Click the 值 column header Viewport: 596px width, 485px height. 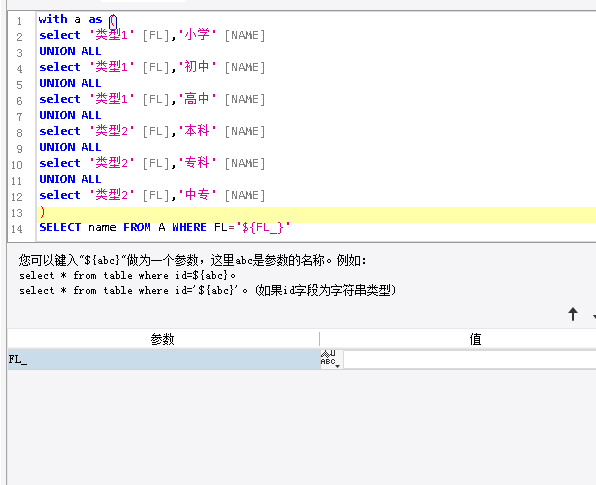pyautogui.click(x=475, y=339)
